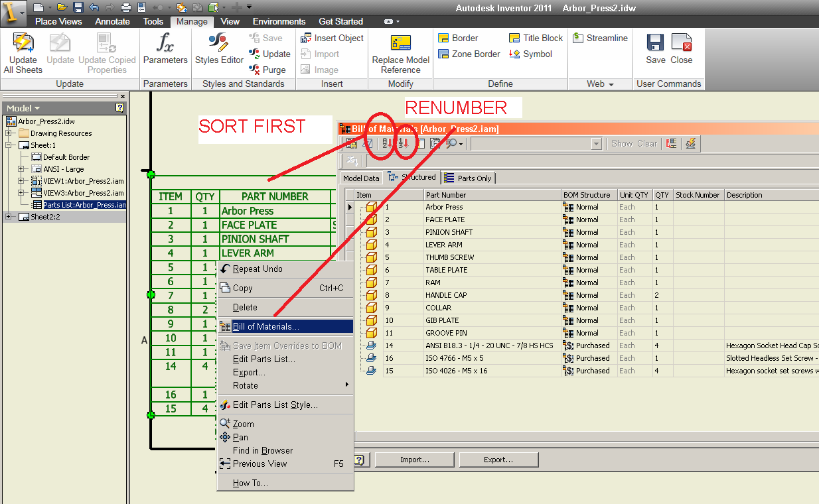Click the styles Update icon in Styles and Standards
This screenshot has height=504, width=819.
[x=254, y=54]
